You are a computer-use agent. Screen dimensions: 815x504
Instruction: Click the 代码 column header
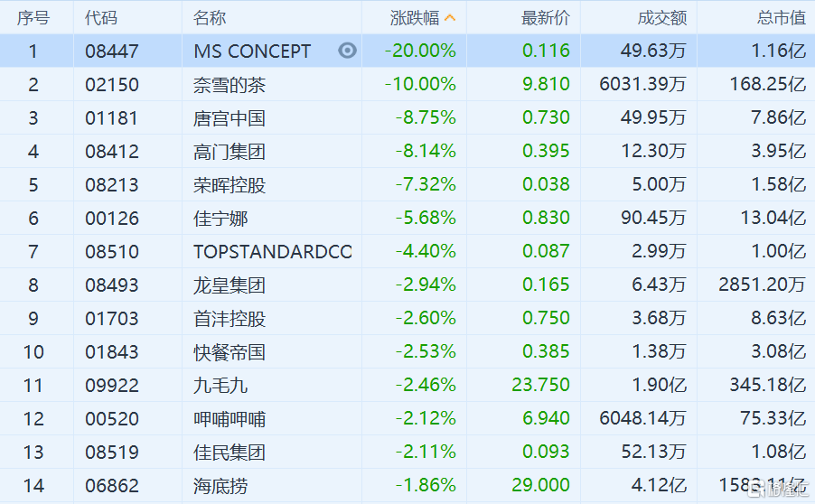coord(101,18)
